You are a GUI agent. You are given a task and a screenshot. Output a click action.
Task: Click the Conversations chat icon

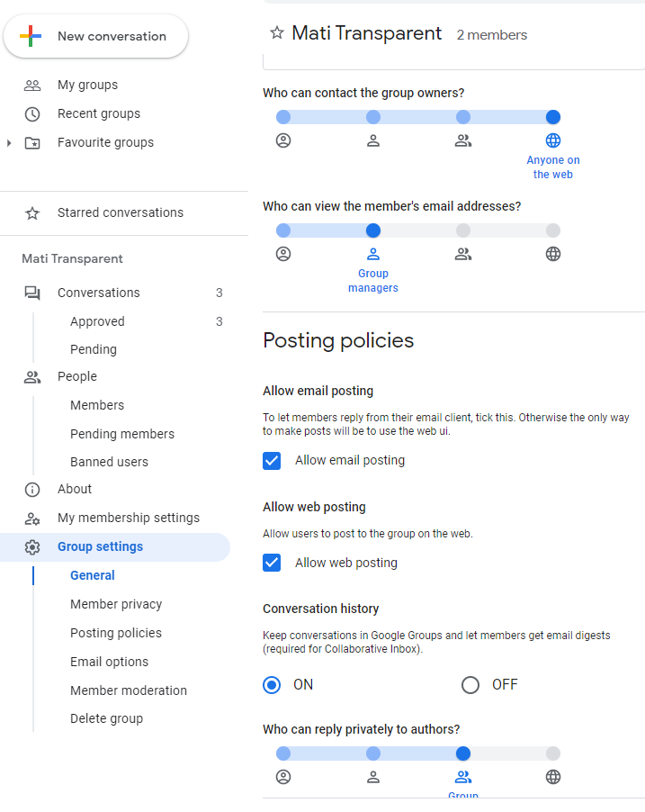pyautogui.click(x=32, y=293)
